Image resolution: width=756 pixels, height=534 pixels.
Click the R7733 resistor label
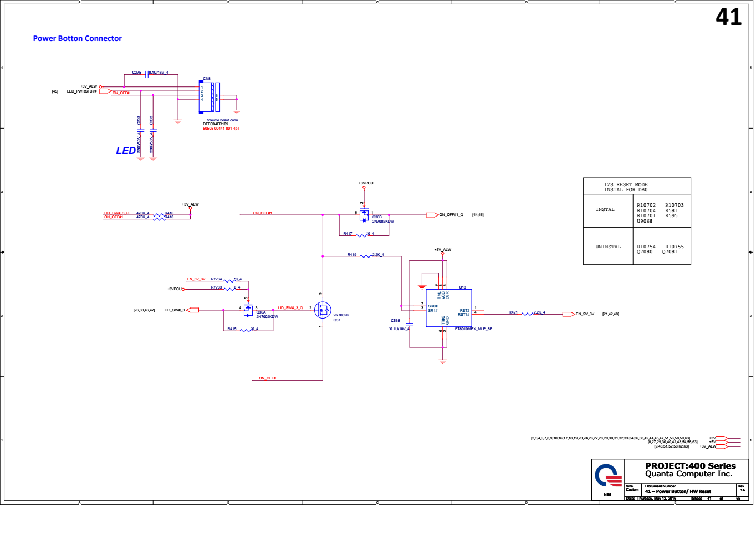point(216,287)
